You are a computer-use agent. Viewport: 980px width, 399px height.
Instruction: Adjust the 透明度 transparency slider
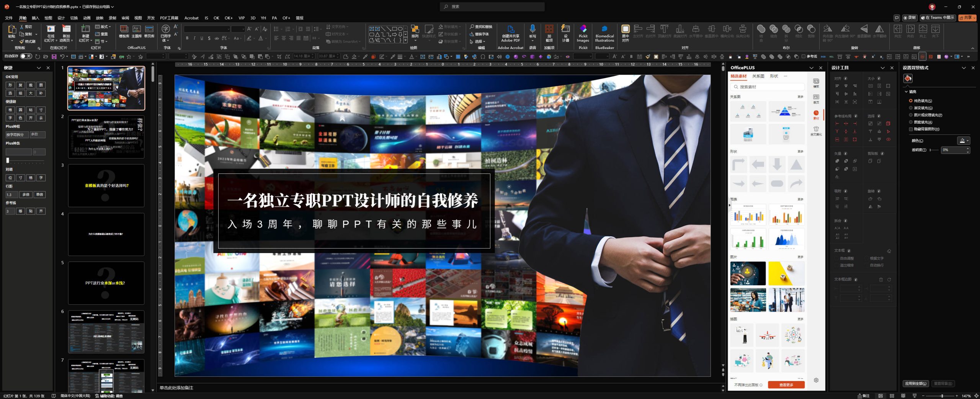click(x=934, y=150)
